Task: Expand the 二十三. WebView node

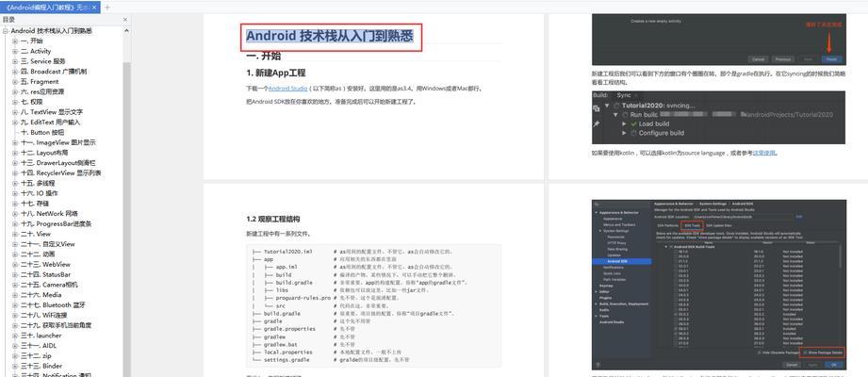Action: click(15, 265)
